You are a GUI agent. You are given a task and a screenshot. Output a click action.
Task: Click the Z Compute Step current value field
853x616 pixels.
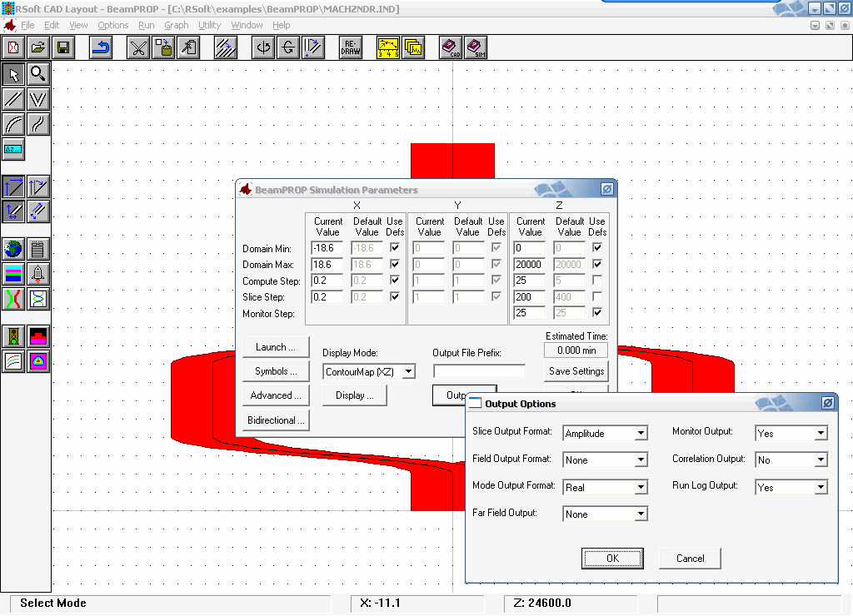529,281
